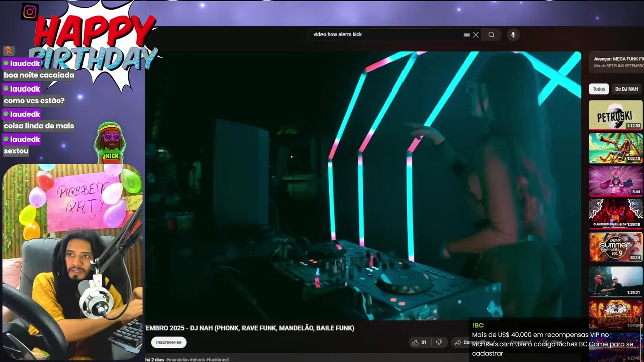Like the video with thumbs-up icon

coord(415,342)
